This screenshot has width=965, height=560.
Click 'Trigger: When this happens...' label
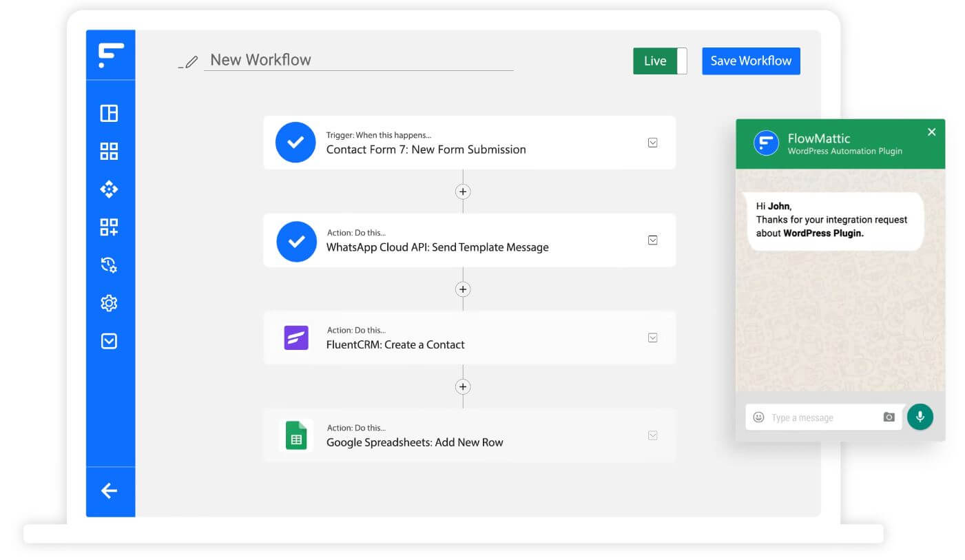(378, 135)
